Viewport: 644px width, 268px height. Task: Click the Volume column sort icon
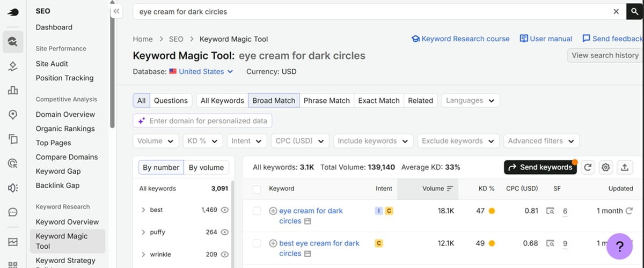(x=450, y=189)
